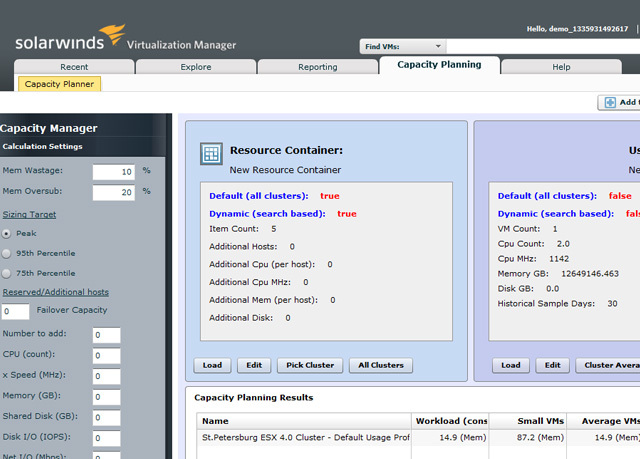Click the Disk I/O (IOPS) field
This screenshot has height=459, width=640.
(107, 438)
